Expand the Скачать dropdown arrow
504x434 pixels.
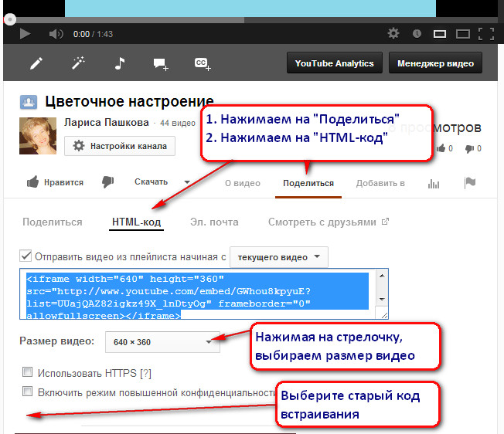click(187, 182)
